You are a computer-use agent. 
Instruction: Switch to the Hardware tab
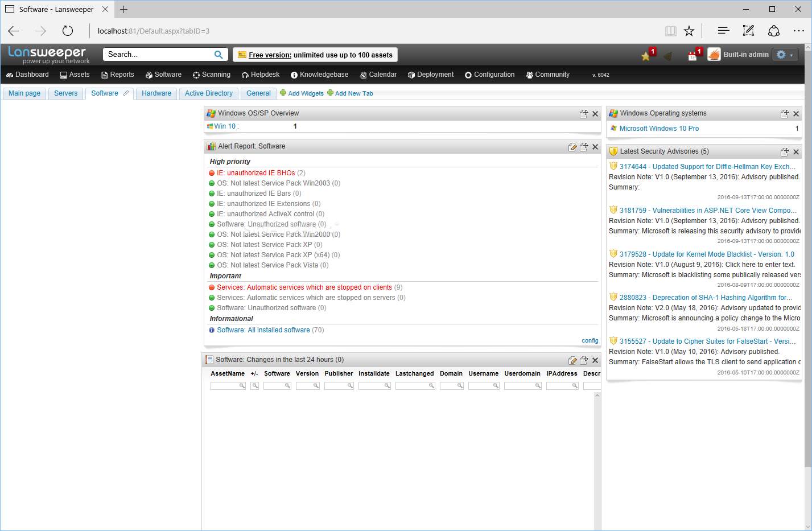(x=156, y=93)
